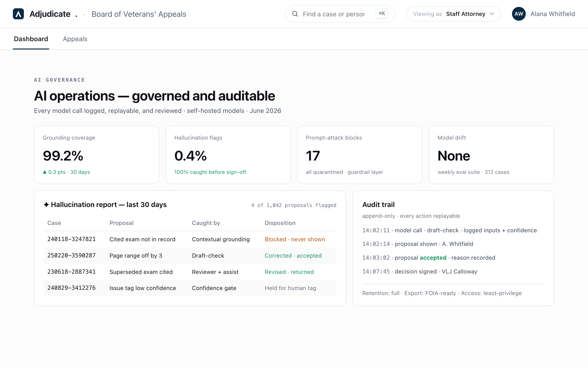Click the Proposal column header

[x=122, y=223]
